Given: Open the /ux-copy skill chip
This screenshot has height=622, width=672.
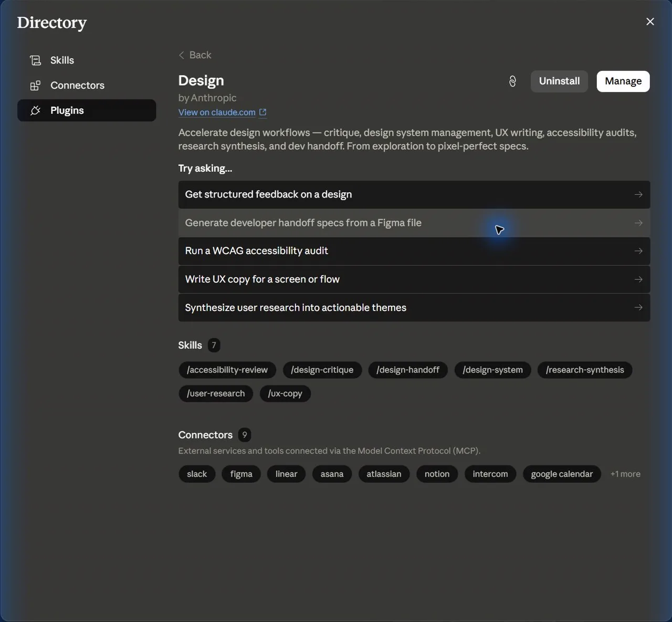Looking at the screenshot, I should tap(285, 393).
